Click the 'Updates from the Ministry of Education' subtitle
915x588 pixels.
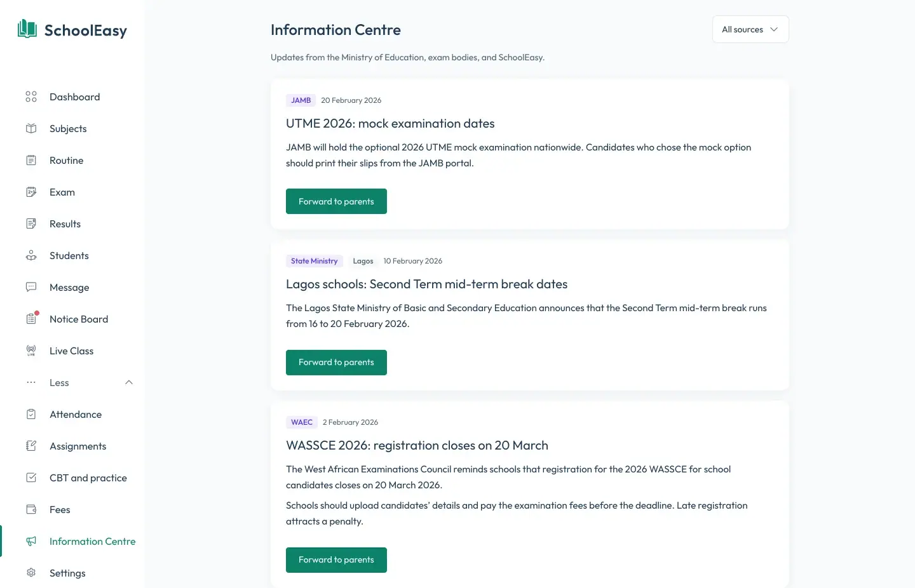[407, 57]
